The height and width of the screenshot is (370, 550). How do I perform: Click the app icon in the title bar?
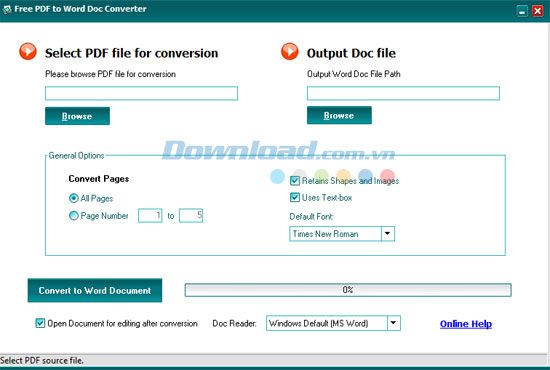[7, 9]
